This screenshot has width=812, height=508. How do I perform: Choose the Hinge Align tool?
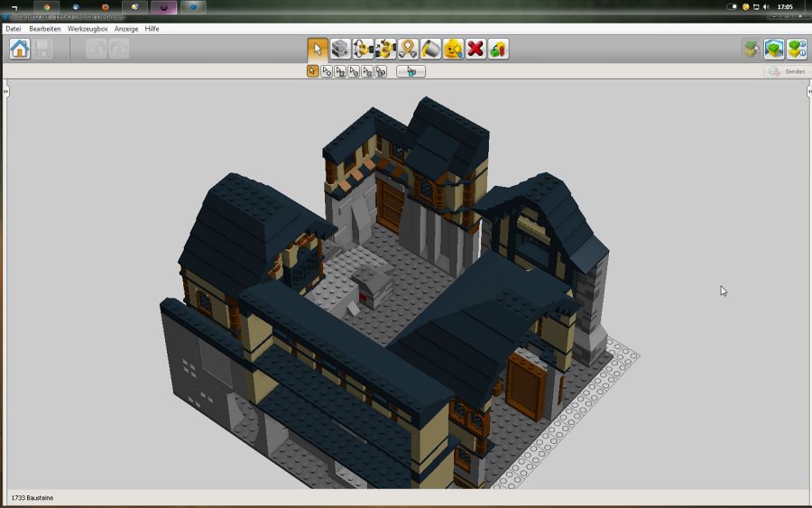pyautogui.click(x=385, y=49)
